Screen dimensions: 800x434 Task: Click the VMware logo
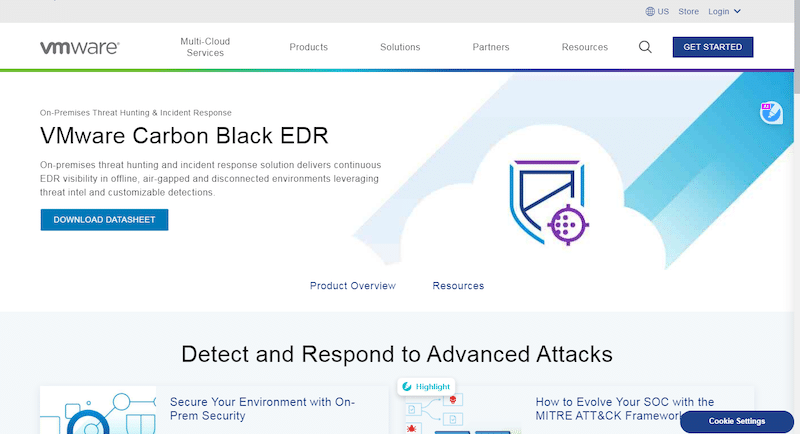[x=80, y=47]
